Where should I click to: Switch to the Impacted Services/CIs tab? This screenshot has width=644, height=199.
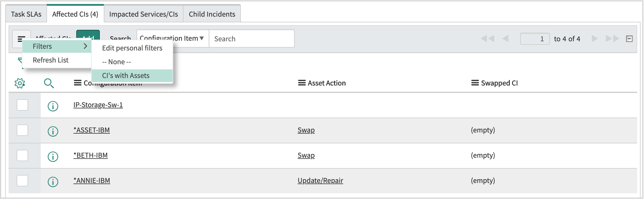tap(143, 14)
